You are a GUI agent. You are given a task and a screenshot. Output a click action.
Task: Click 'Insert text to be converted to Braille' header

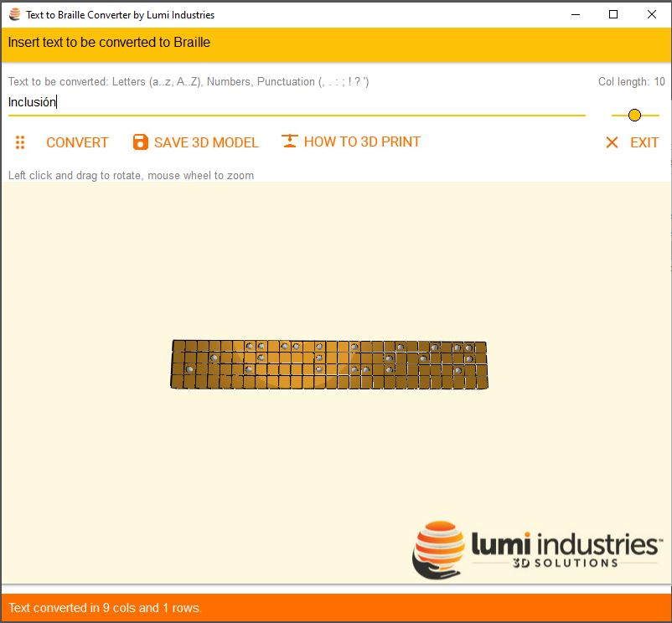(109, 43)
